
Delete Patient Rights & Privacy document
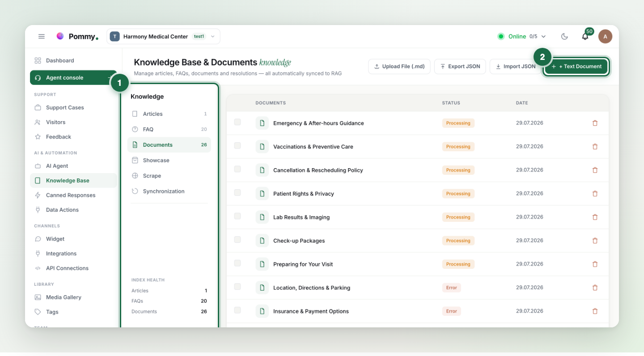(595, 194)
